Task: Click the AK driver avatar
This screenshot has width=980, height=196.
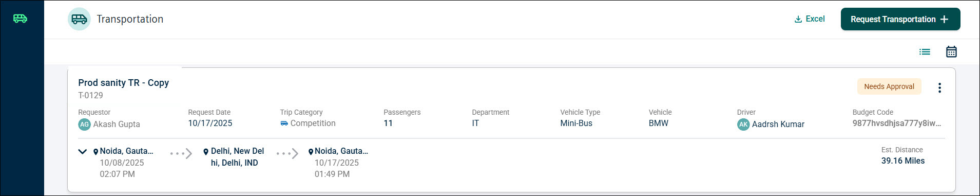Action: (x=743, y=124)
